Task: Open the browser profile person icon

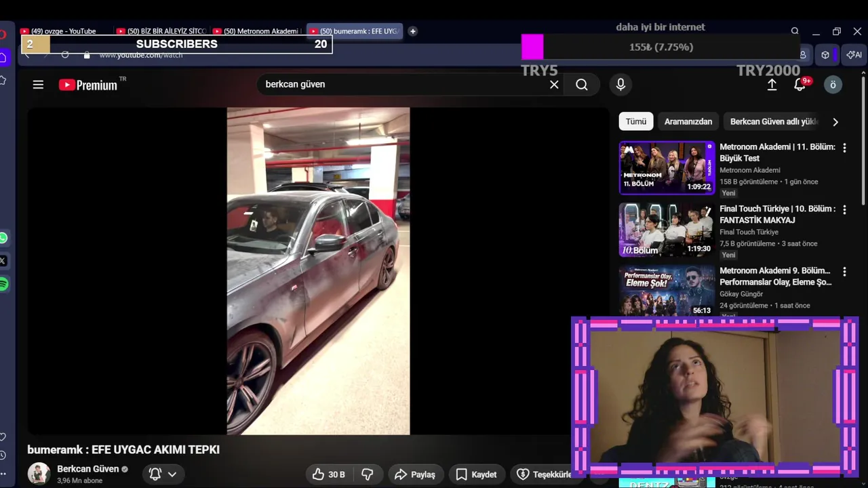Action: 803,55
